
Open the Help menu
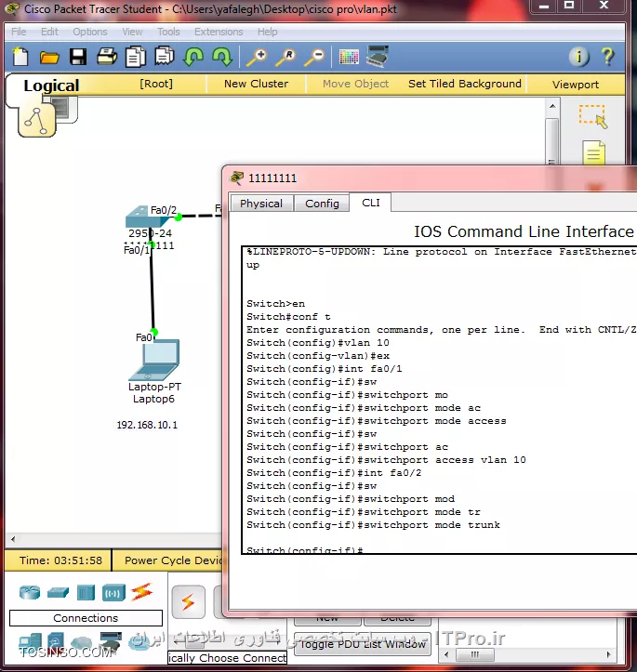(x=267, y=32)
